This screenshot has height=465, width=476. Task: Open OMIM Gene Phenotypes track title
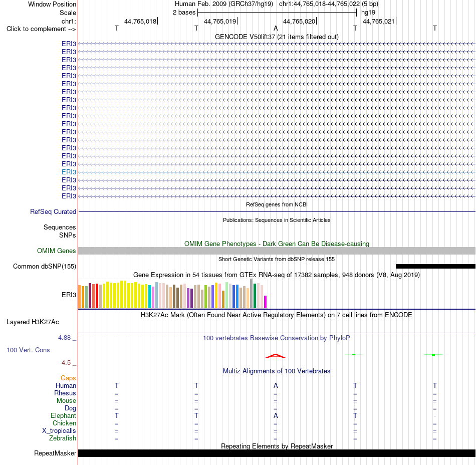point(277,244)
